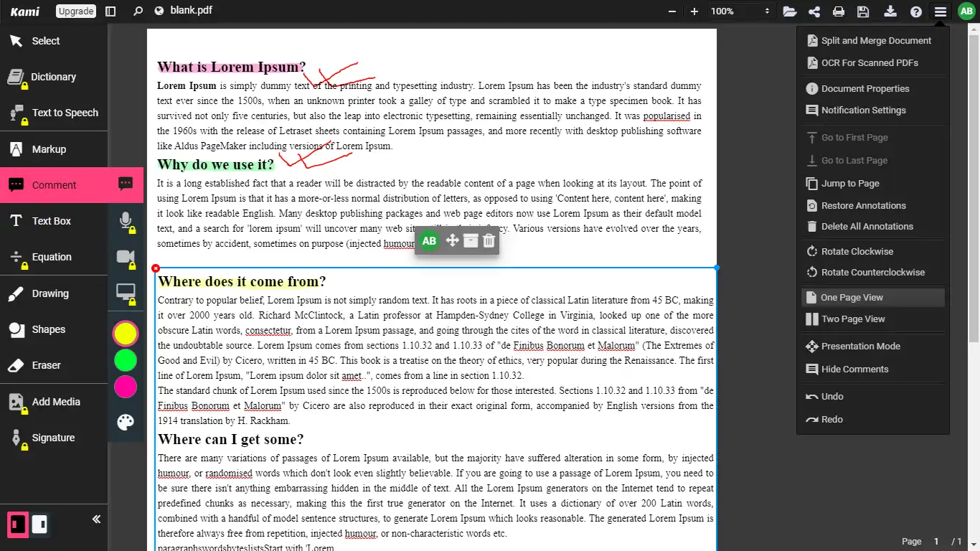Open the 100% zoom level dropdown
The width and height of the screenshot is (980, 551).
[x=740, y=11]
